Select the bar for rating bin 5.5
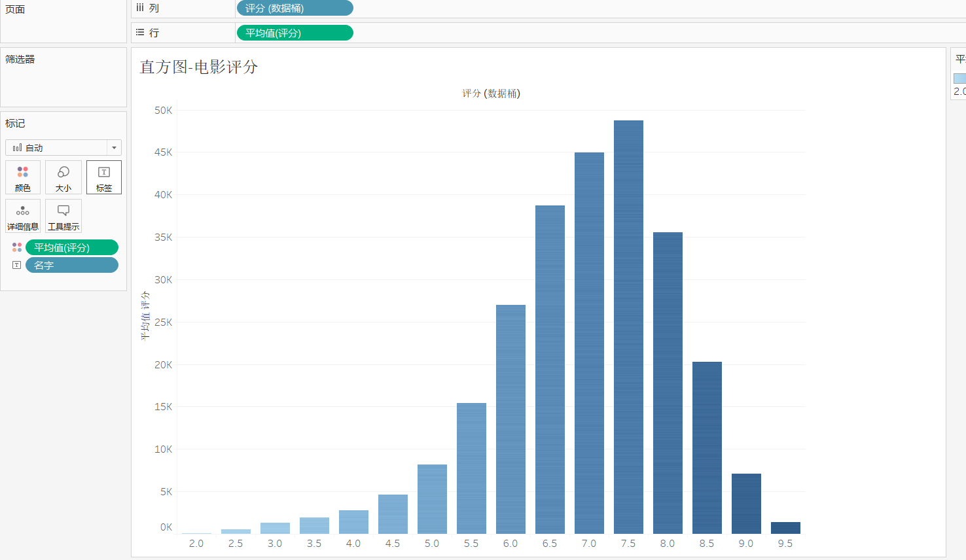This screenshot has width=966, height=560. click(x=471, y=468)
